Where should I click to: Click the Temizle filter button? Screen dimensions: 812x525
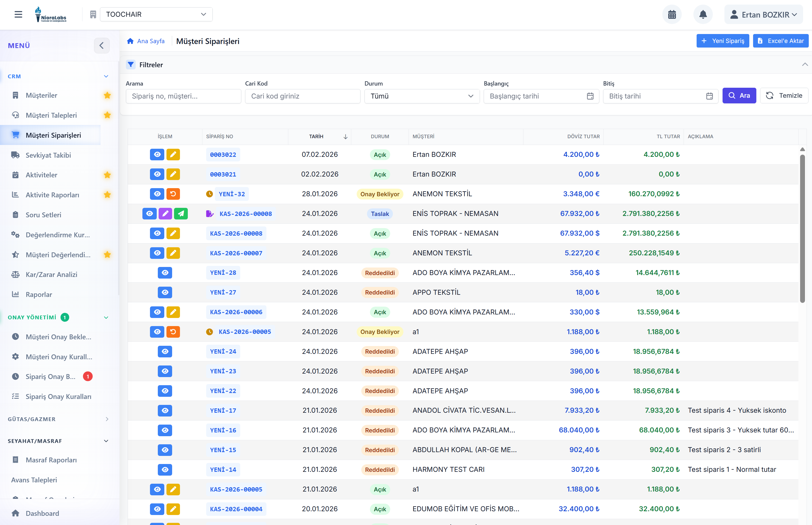point(784,96)
